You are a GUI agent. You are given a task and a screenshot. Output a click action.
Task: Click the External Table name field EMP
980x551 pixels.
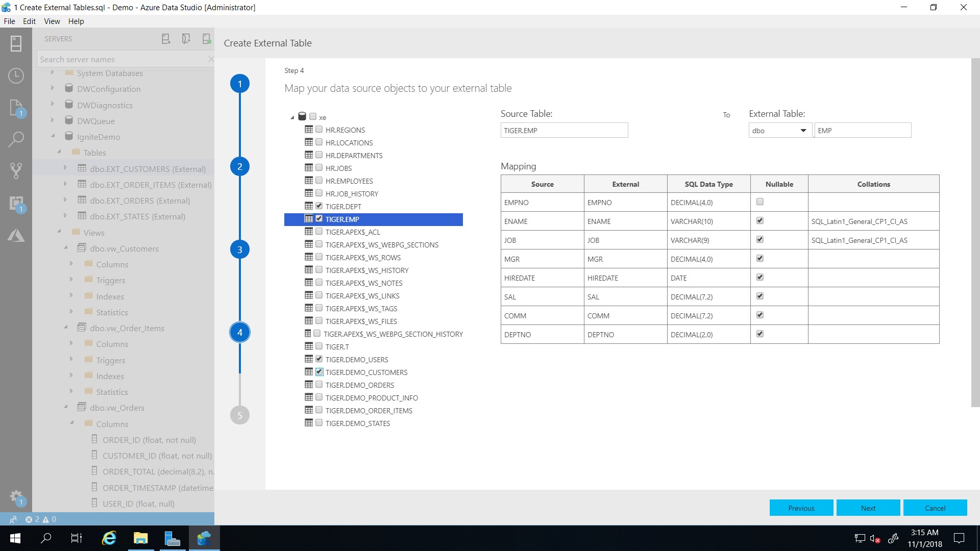point(862,131)
